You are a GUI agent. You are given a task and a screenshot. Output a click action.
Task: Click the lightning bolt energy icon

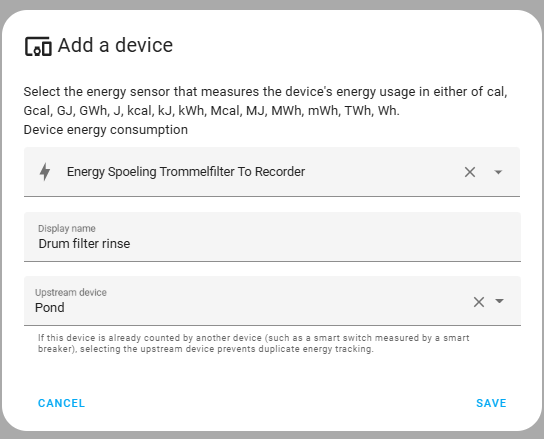coord(45,172)
